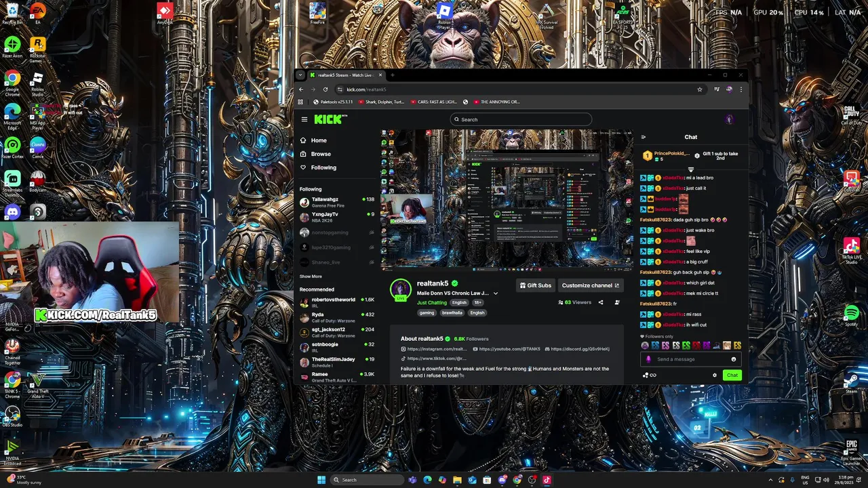Open emoji picker in chat box
Image resolution: width=868 pixels, height=488 pixels.
tap(734, 359)
